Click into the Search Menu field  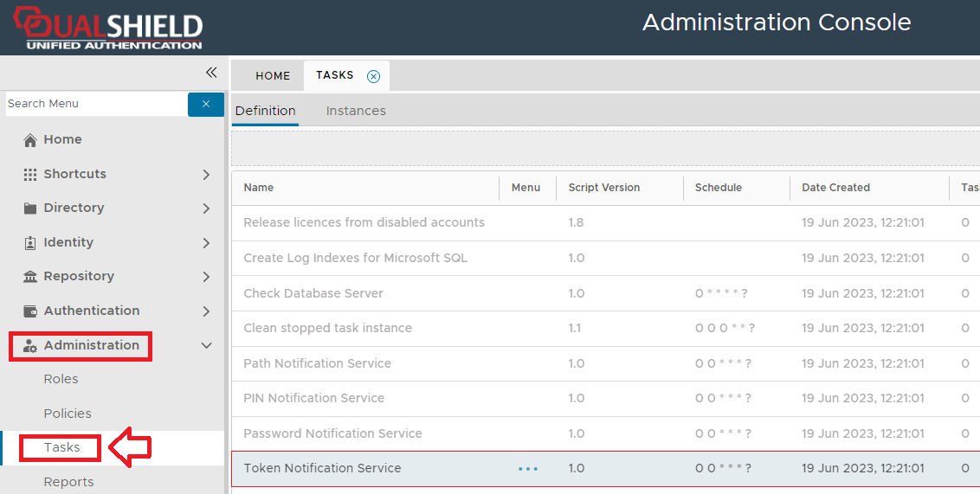click(x=95, y=104)
